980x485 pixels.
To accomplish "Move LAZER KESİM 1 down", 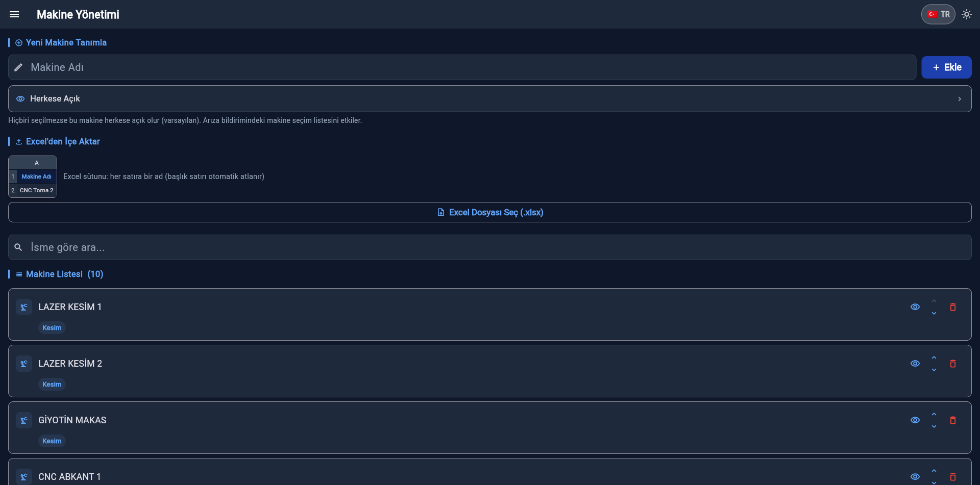I will tap(934, 313).
